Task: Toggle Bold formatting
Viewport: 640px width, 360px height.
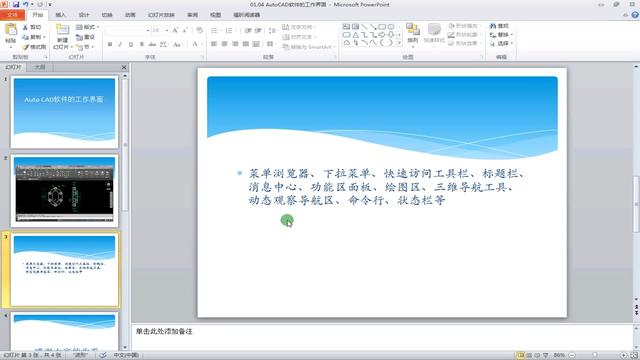Action: [110, 44]
